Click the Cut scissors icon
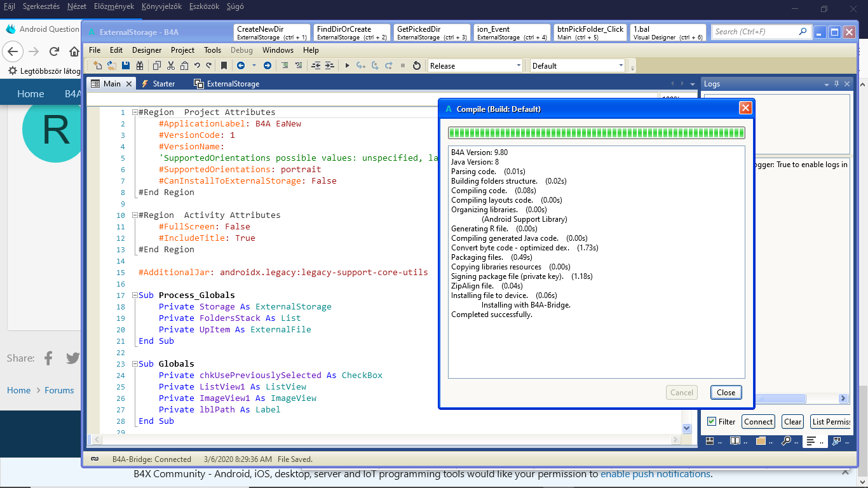This screenshot has width=868, height=488. (x=171, y=65)
